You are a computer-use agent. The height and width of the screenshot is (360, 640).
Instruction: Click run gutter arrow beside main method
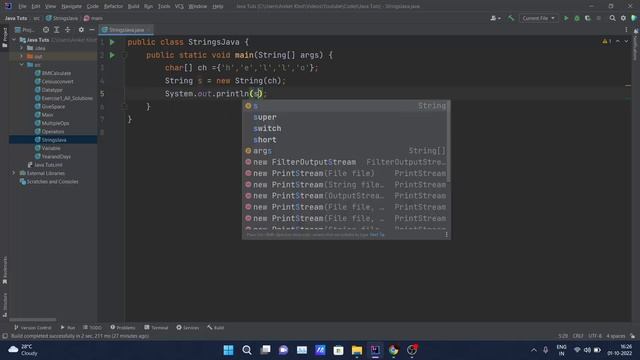[112, 55]
